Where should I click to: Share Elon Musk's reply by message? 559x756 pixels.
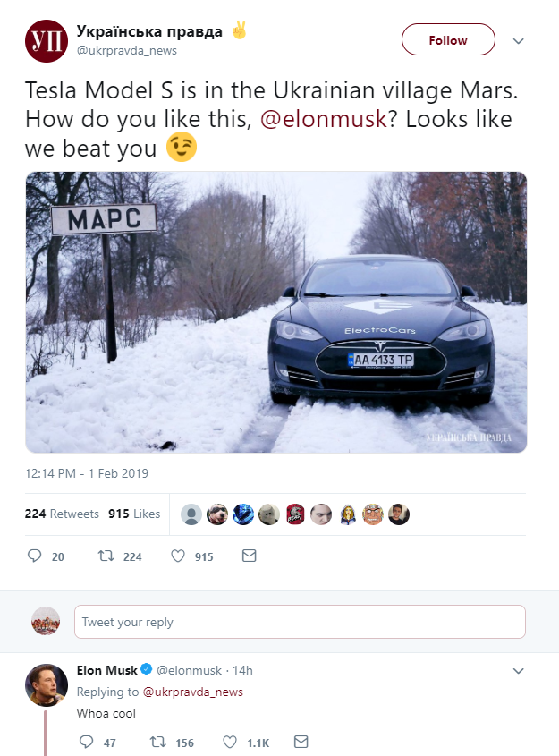(x=301, y=743)
